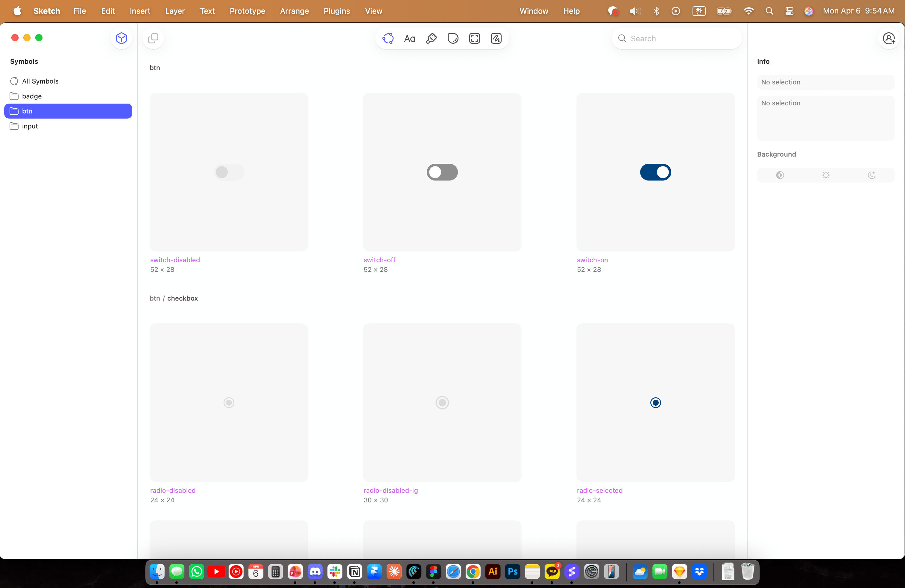
Task: Select the Symbols component tab icon
Action: (388, 38)
